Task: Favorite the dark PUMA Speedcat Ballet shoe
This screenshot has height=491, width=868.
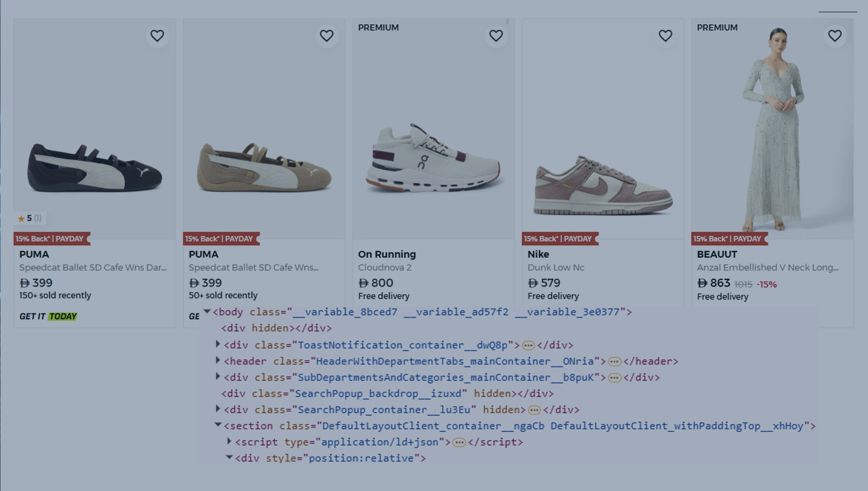Action: click(x=157, y=36)
